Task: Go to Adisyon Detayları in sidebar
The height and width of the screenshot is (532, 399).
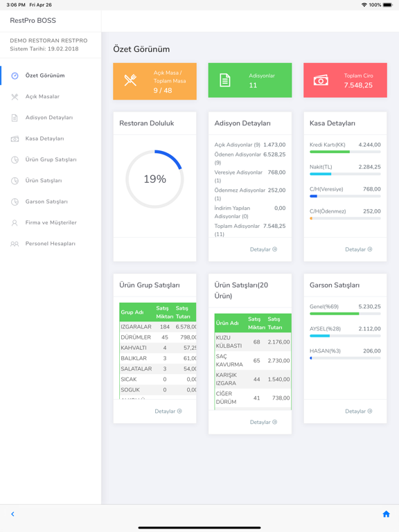Action: pyautogui.click(x=51, y=118)
